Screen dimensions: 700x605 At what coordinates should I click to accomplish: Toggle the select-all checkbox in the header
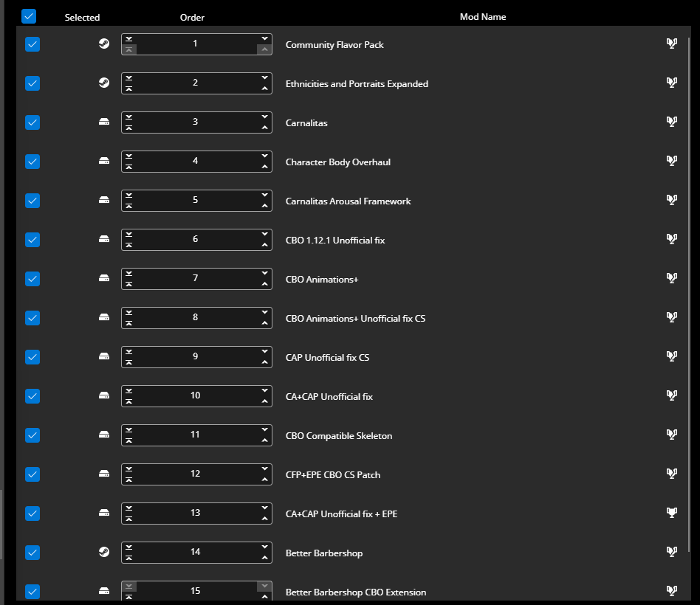coord(29,15)
